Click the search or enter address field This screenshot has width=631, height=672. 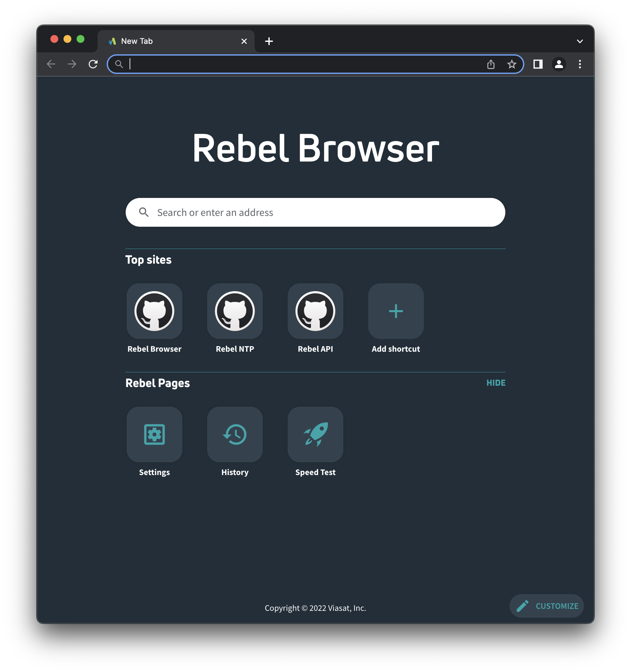(315, 212)
